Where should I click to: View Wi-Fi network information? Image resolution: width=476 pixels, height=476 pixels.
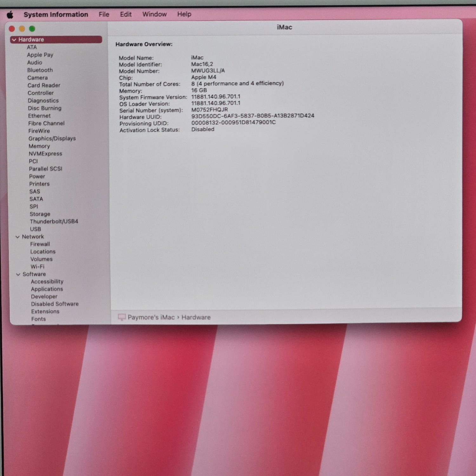click(x=37, y=267)
